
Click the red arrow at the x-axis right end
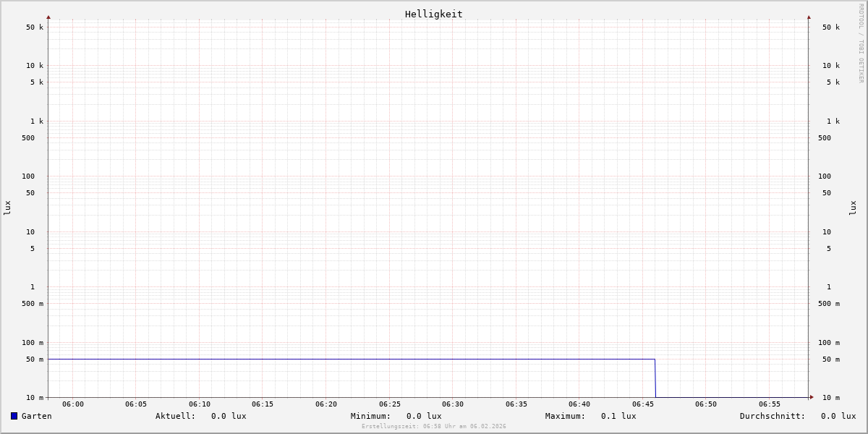(x=812, y=397)
